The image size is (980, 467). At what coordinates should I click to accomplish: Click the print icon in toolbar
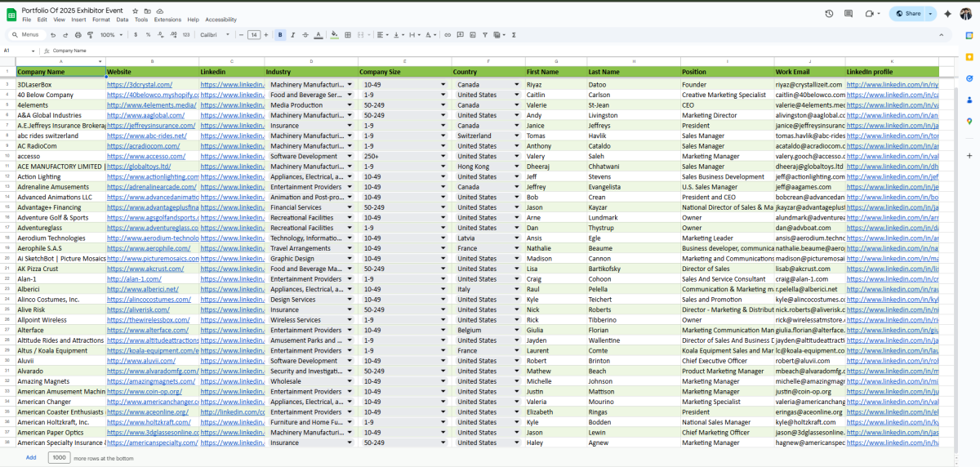point(78,35)
